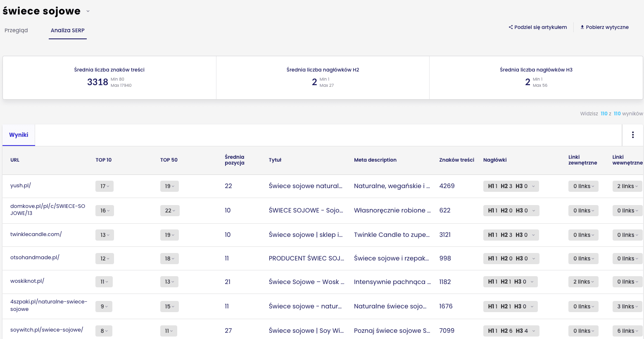644x339 pixels.
Task: Expand TOP 10 value 8 for soywitch.pl
Action: (104, 331)
